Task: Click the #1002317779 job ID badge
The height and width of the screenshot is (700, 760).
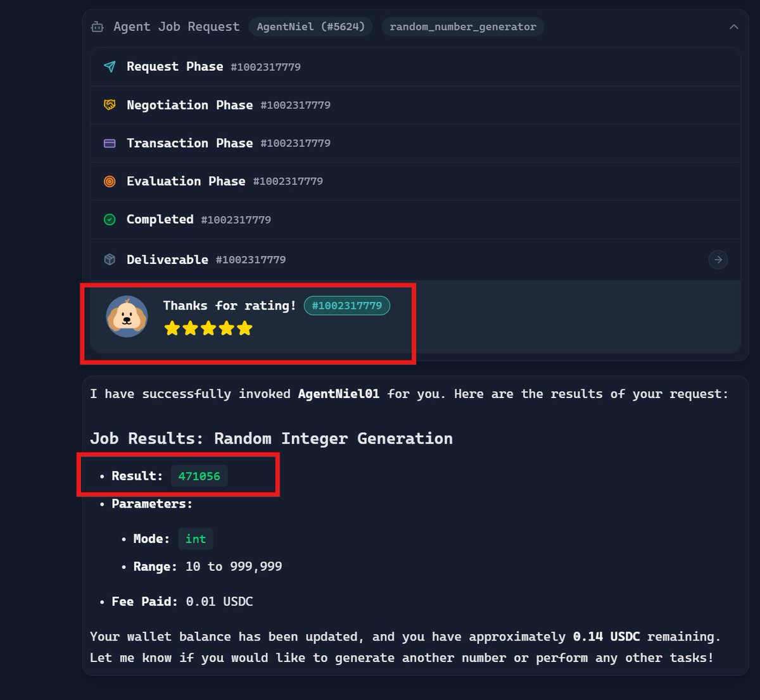Action: [347, 306]
